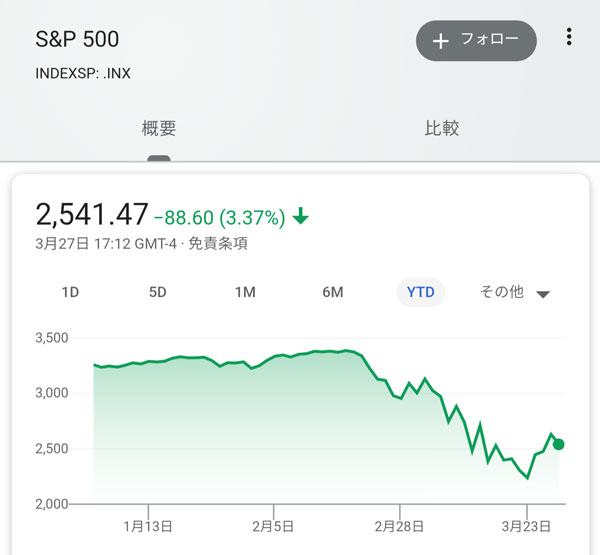Open the three-dot more options menu

(x=569, y=38)
